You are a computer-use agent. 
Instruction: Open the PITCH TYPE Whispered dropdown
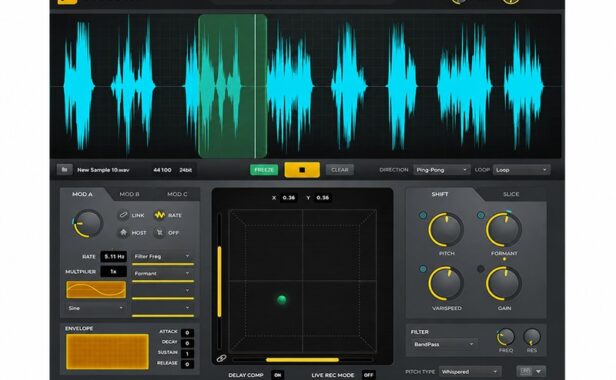tap(470, 371)
